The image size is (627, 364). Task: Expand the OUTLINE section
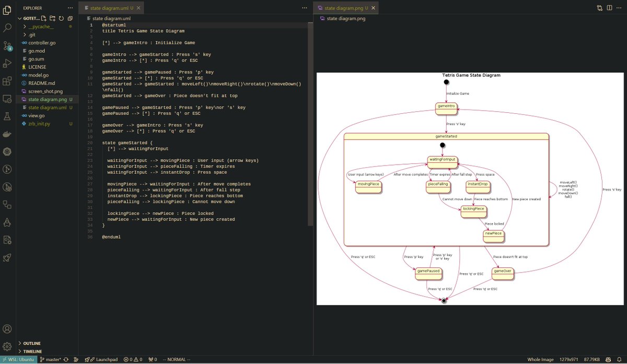pyautogui.click(x=47, y=343)
